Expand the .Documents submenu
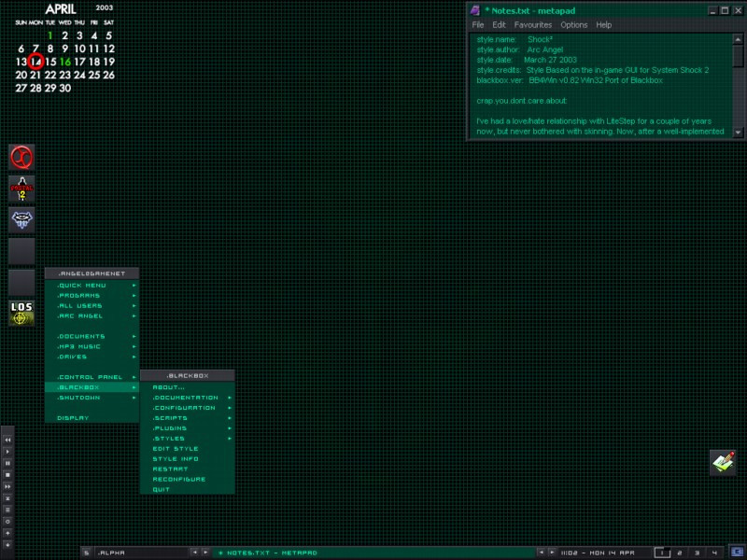 92,336
